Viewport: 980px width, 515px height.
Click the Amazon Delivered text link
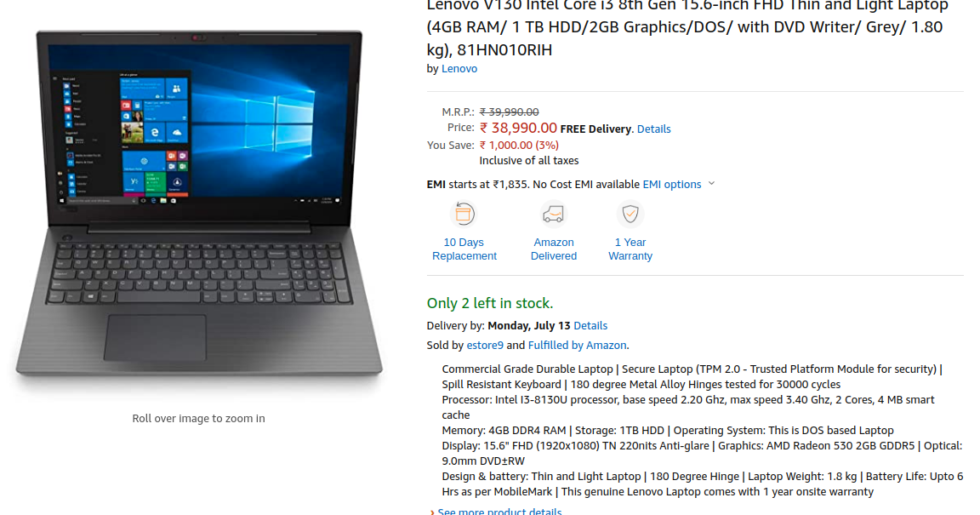554,249
